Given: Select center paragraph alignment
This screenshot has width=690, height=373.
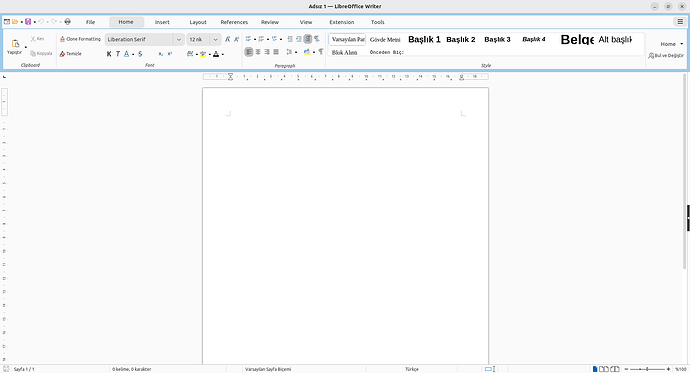Looking at the screenshot, I should [258, 52].
